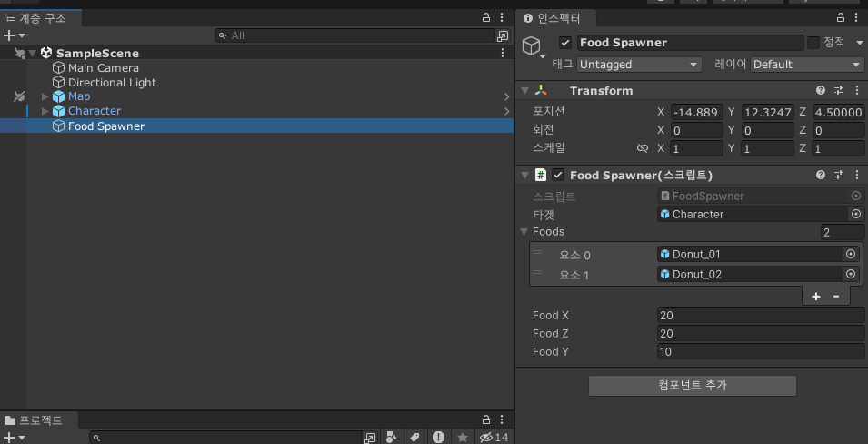This screenshot has height=444, width=868.
Task: Add a Foods element with the plus button
Action: pos(816,297)
